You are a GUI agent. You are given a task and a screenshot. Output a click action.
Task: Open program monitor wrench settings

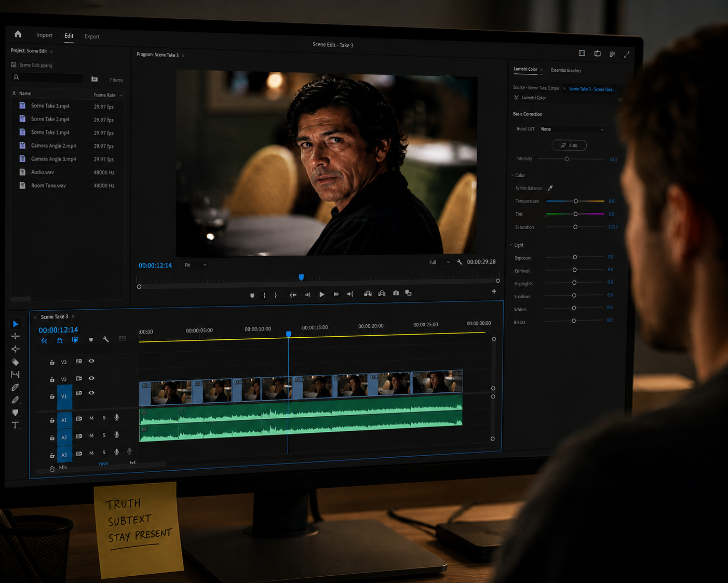460,262
